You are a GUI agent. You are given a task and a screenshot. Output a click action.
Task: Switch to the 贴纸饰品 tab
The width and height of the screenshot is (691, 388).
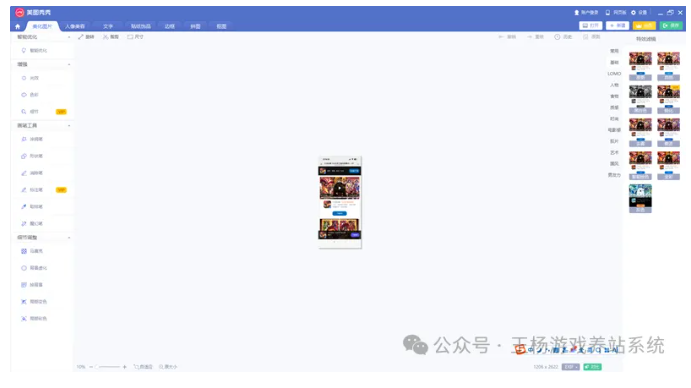[141, 26]
